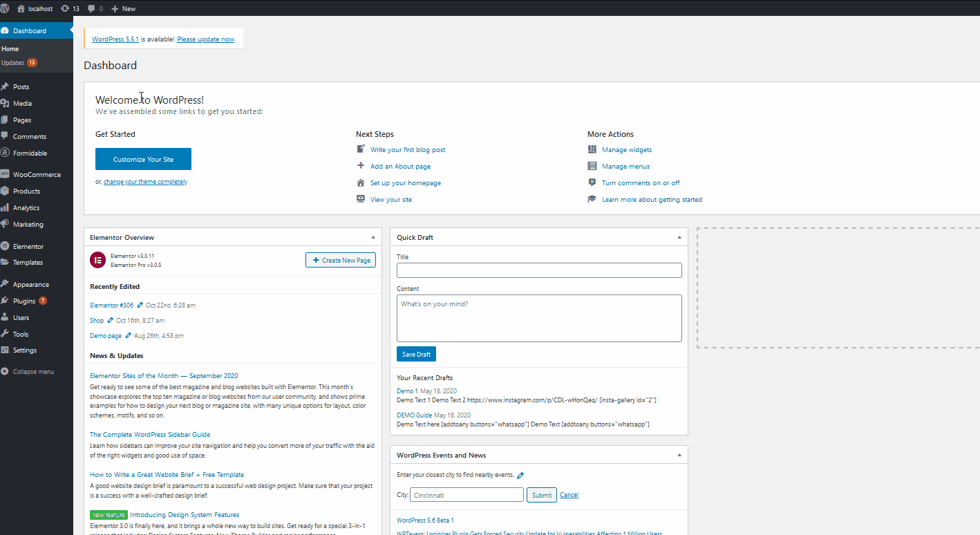This screenshot has height=535, width=980.
Task: Click Please update now link
Action: [205, 39]
